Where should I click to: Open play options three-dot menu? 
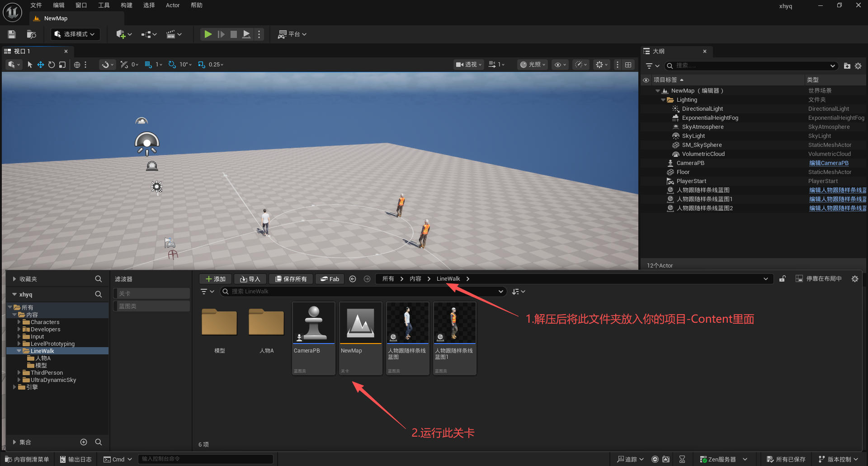[259, 34]
